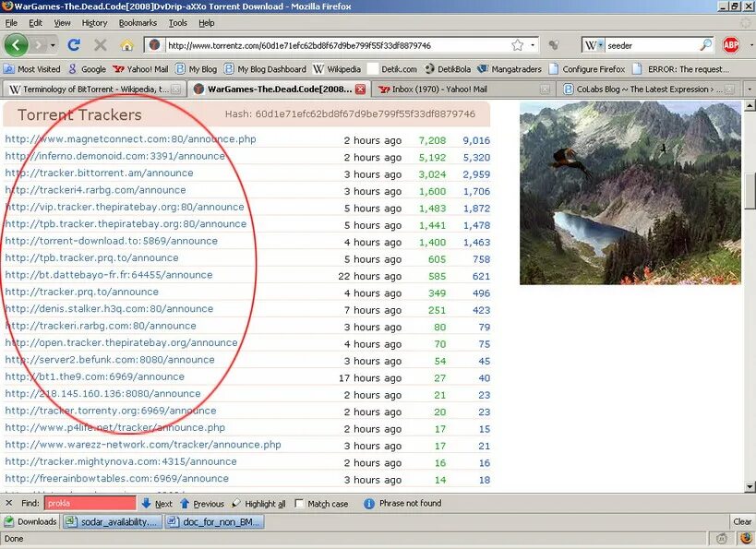The width and height of the screenshot is (756, 549).
Task: Open the Most Visited bookmarks folder
Action: coord(32,69)
